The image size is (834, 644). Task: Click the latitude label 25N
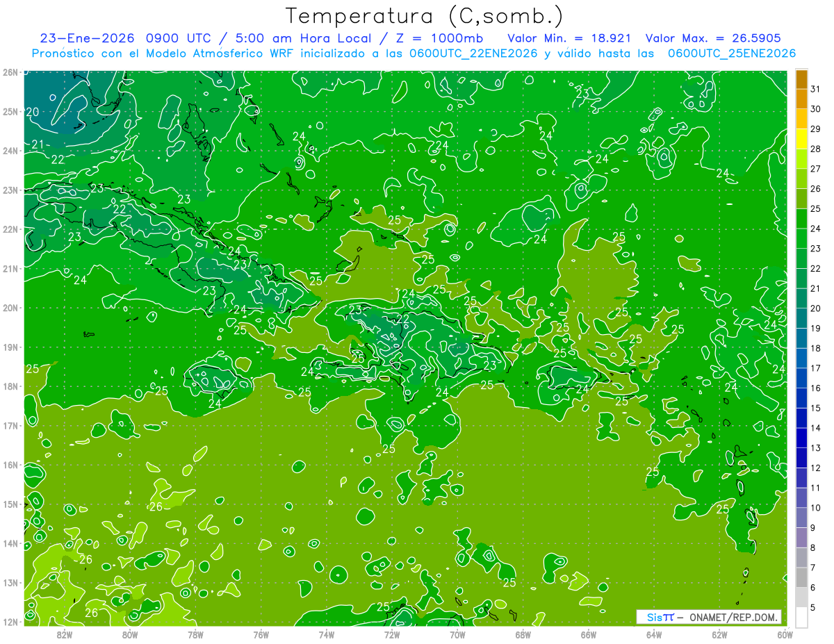11,111
